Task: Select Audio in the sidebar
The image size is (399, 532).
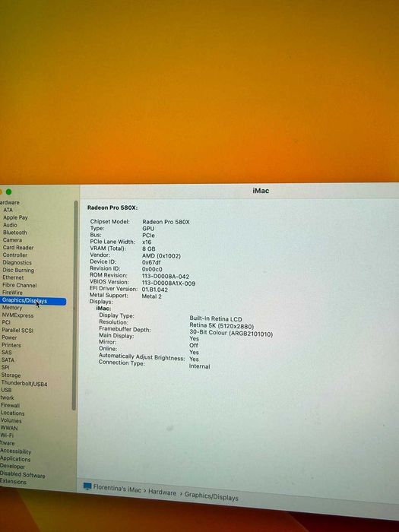Action: [10, 225]
